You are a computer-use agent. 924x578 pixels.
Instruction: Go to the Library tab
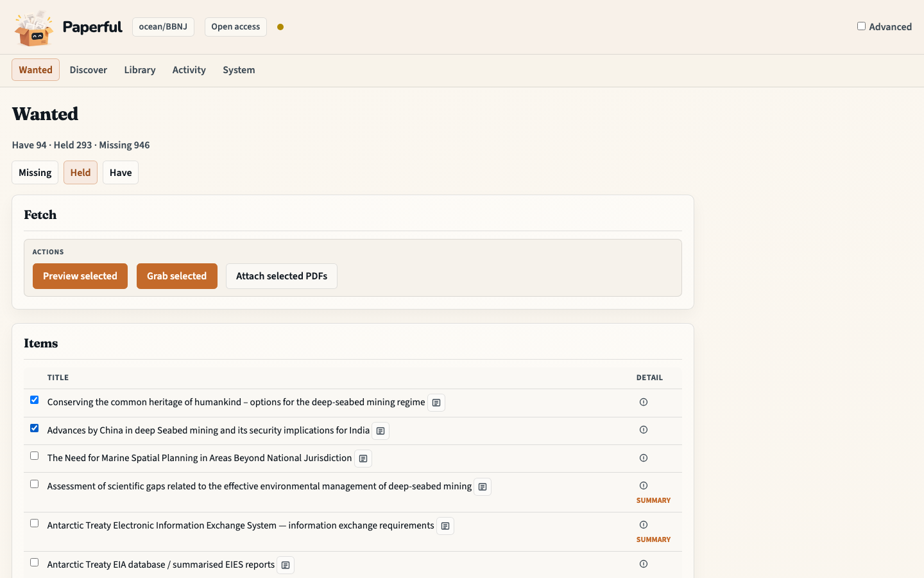click(140, 70)
